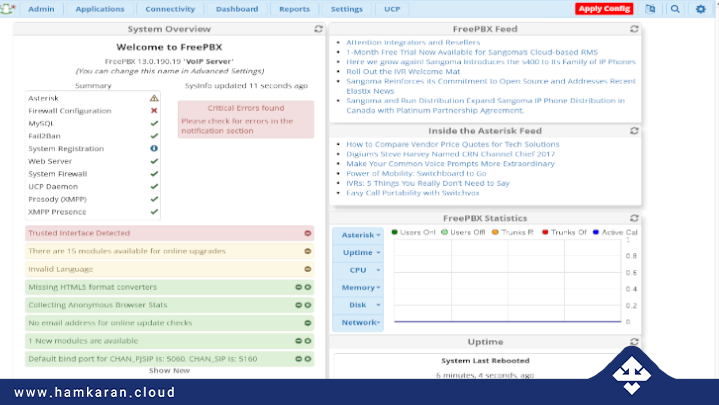
Task: Click the MySQL green check status icon
Action: 154,123
